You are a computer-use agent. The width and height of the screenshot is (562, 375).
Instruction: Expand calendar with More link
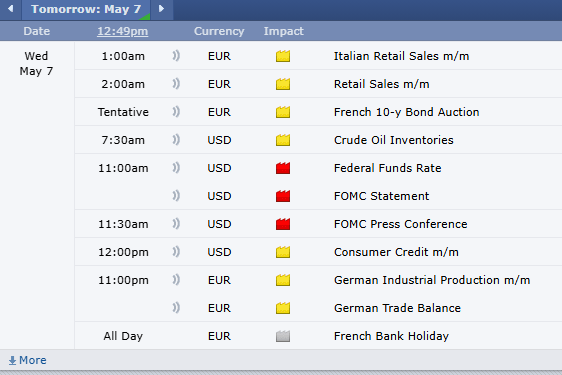(x=28, y=360)
